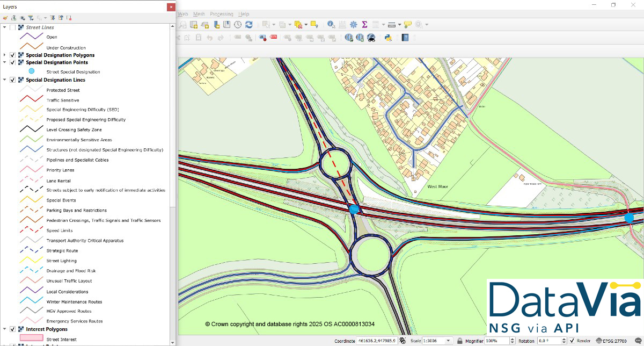Open the Processing menu
The image size is (644, 346).
click(222, 13)
